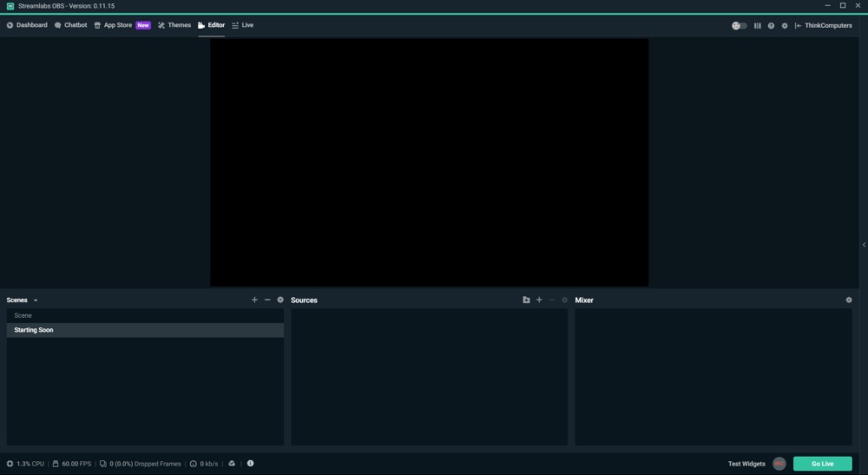Screen dimensions: 868x475
Task: Open the Studio Mode columns icon
Action: pyautogui.click(x=757, y=25)
